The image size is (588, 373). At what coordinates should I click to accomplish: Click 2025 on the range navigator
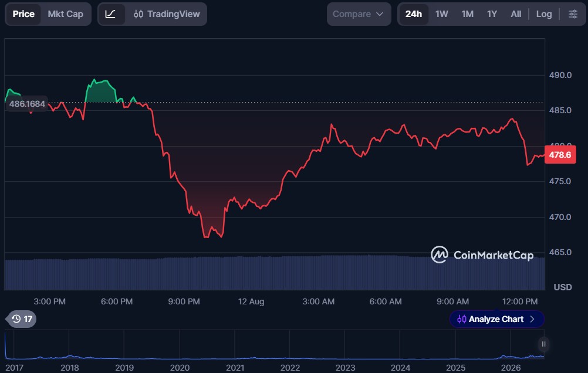(455, 368)
